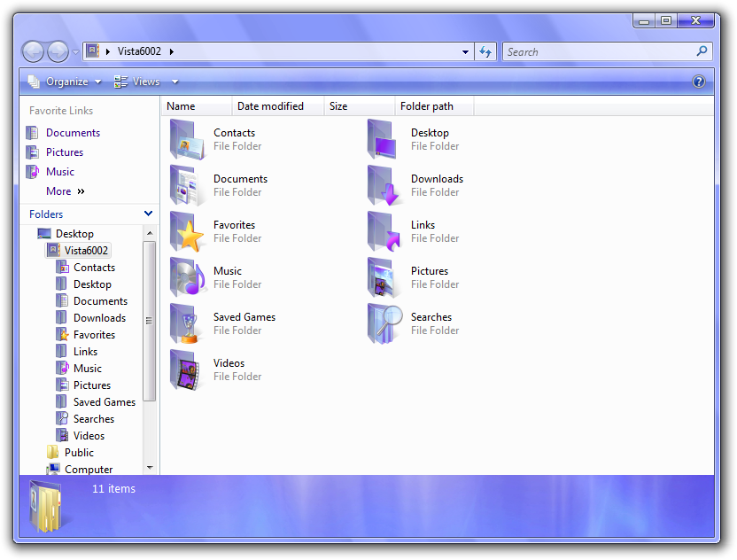Select Public in the folder tree
The width and height of the screenshot is (737, 560).
click(x=79, y=453)
